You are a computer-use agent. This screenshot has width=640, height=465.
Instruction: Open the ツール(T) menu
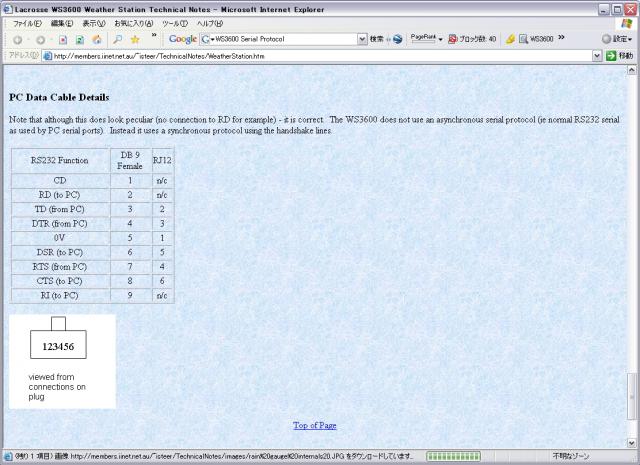(175, 24)
